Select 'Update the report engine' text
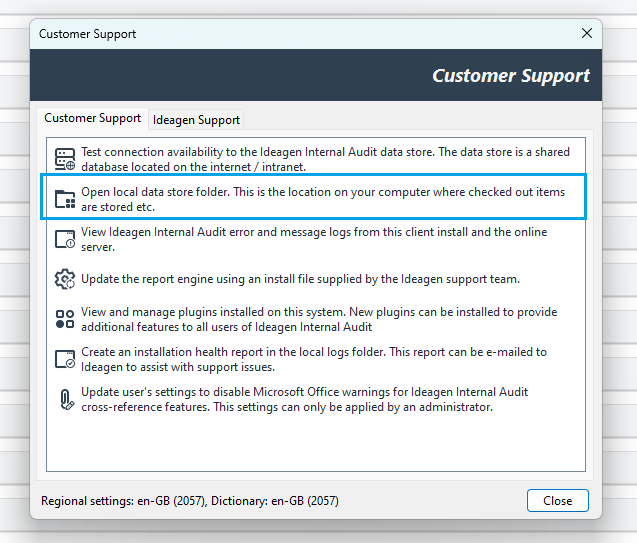The height and width of the screenshot is (543, 637). (147, 279)
